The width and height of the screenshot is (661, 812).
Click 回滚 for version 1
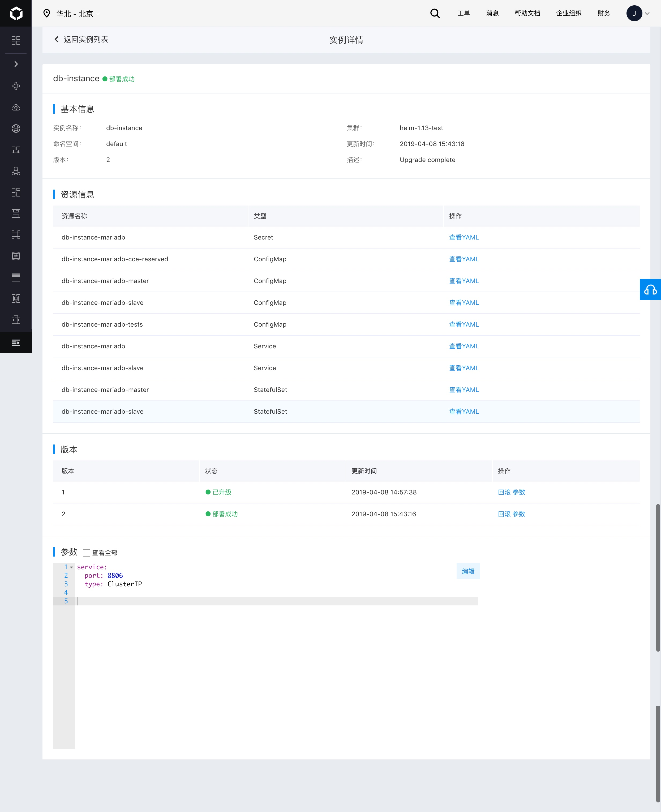(504, 492)
